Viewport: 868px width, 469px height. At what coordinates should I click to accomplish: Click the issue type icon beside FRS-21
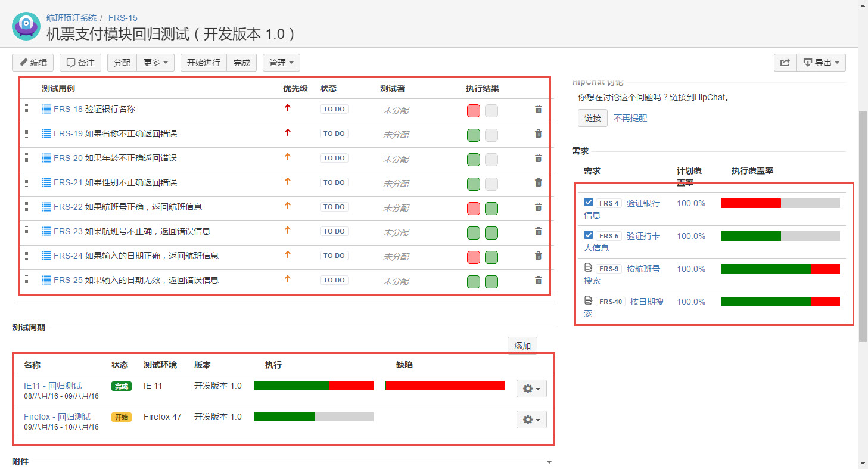(x=46, y=182)
